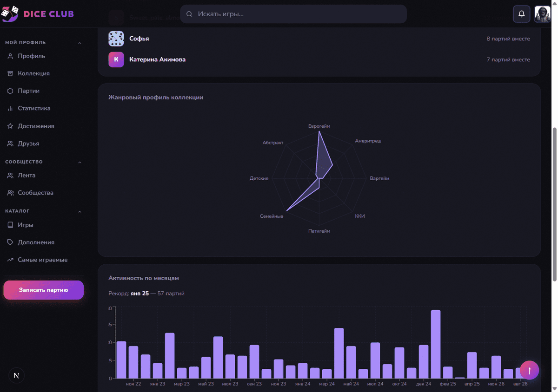The width and height of the screenshot is (558, 392).
Task: Click the Лента sidebar icon
Action: pyautogui.click(x=10, y=176)
